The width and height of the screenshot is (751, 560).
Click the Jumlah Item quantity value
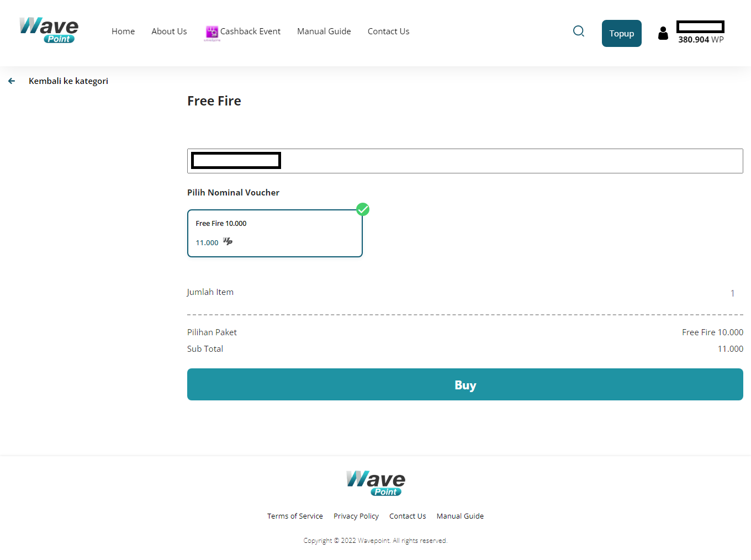[x=732, y=293]
